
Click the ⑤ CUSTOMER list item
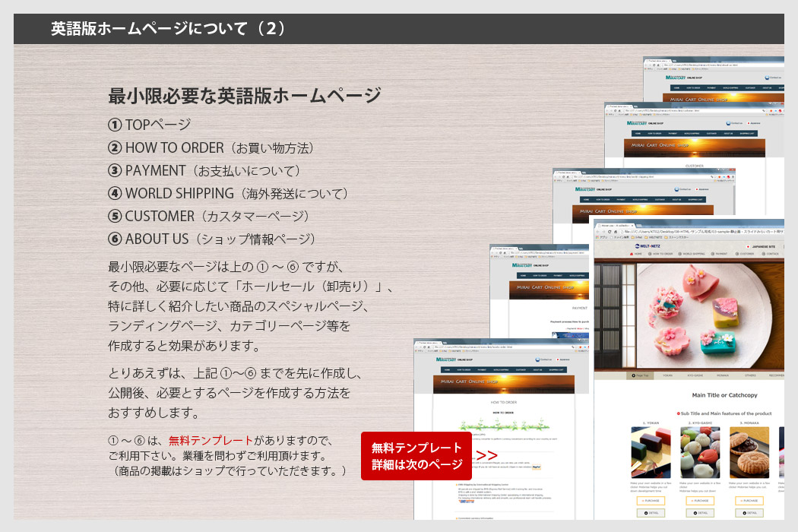209,217
